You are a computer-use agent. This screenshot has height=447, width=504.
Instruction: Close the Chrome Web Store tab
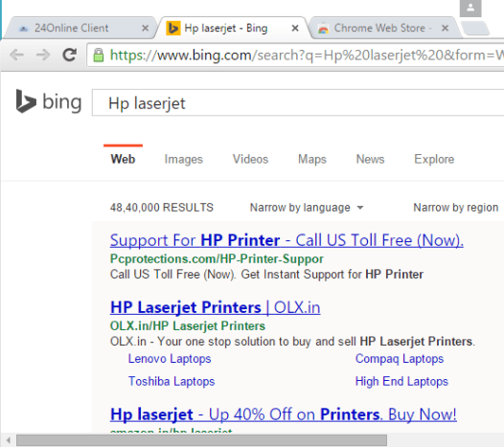(445, 29)
